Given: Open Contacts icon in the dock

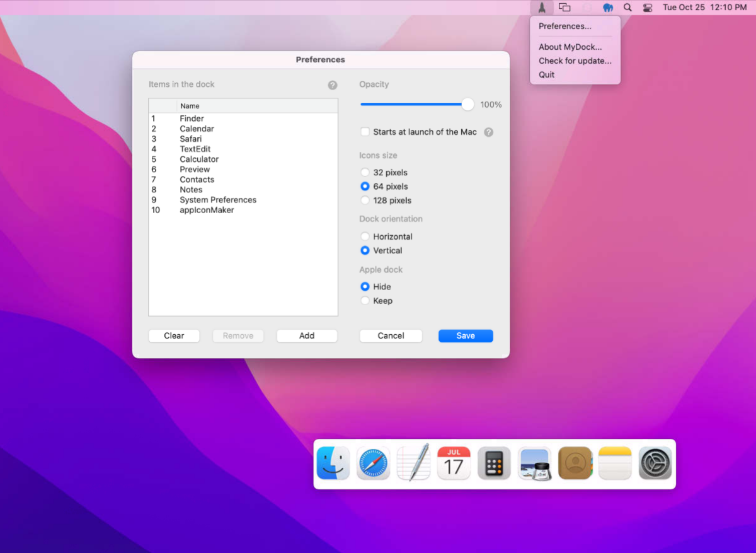Looking at the screenshot, I should pos(575,463).
